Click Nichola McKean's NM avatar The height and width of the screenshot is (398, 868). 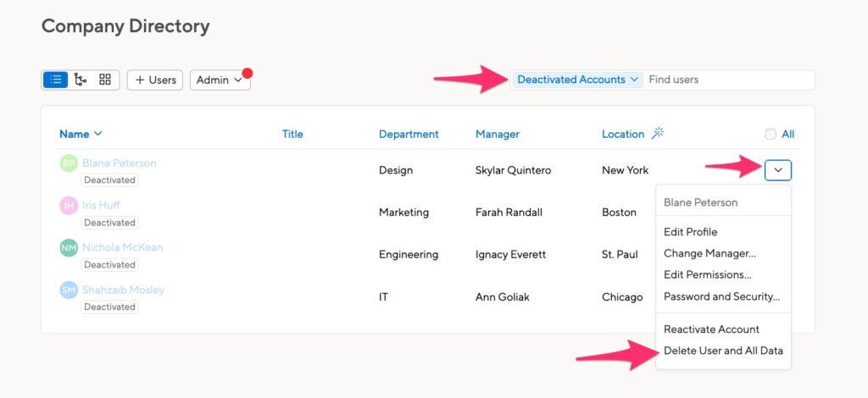tap(69, 247)
